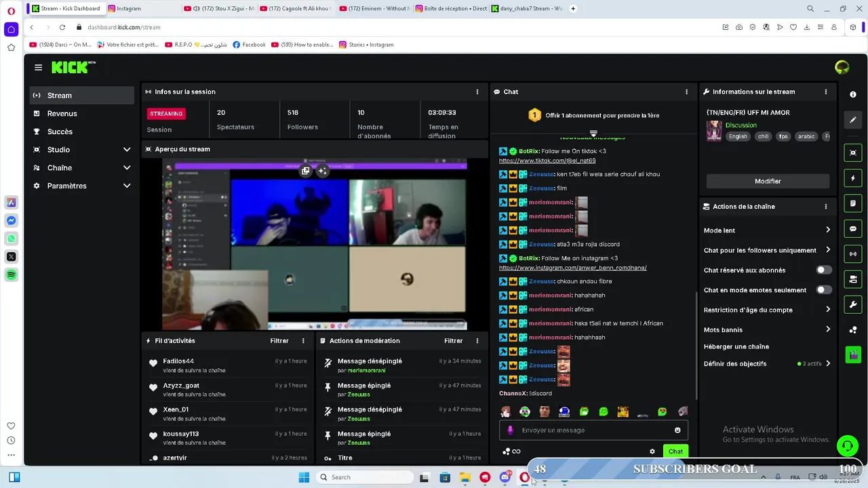This screenshot has width=868, height=488.
Task: Open the info icon in right toolbar
Action: click(x=853, y=95)
